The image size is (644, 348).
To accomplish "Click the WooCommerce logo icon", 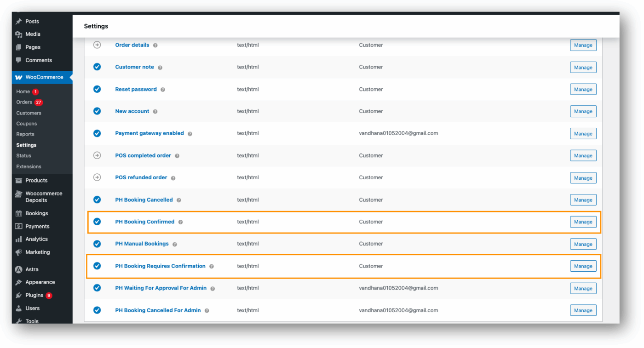I will (x=19, y=77).
